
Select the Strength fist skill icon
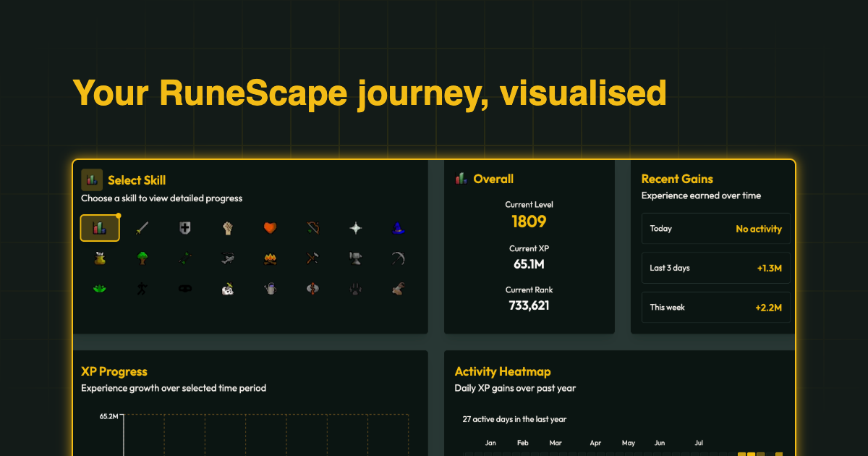point(227,227)
